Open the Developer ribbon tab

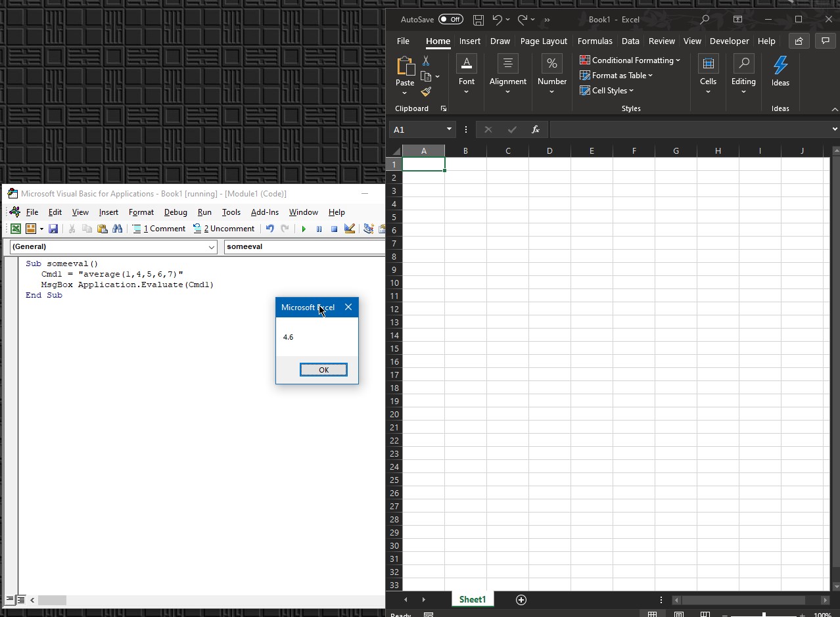tap(729, 41)
